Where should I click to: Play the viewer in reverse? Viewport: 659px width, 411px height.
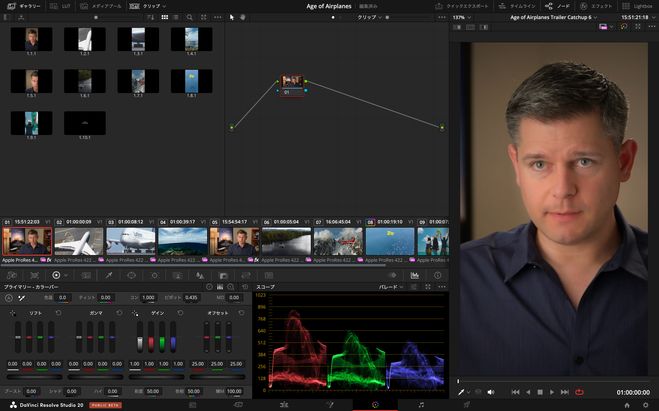coord(528,392)
